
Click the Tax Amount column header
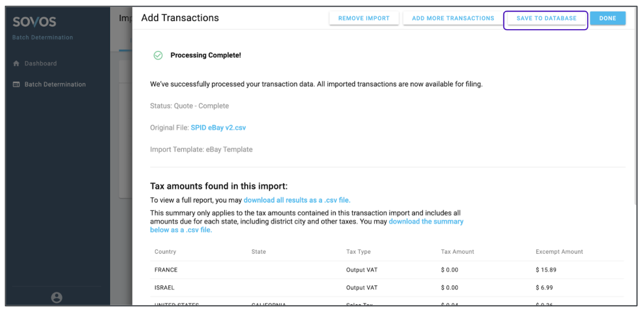pos(457,252)
